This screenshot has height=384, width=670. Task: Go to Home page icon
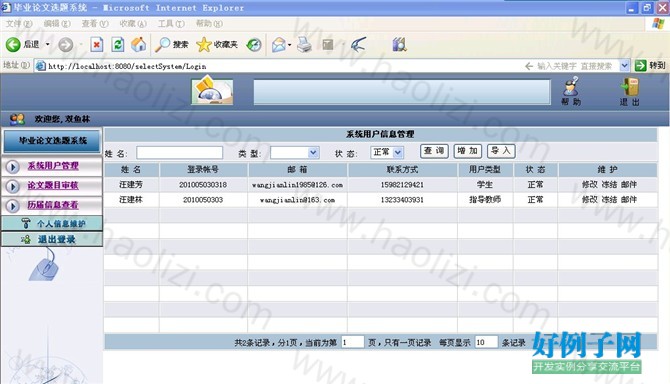138,44
